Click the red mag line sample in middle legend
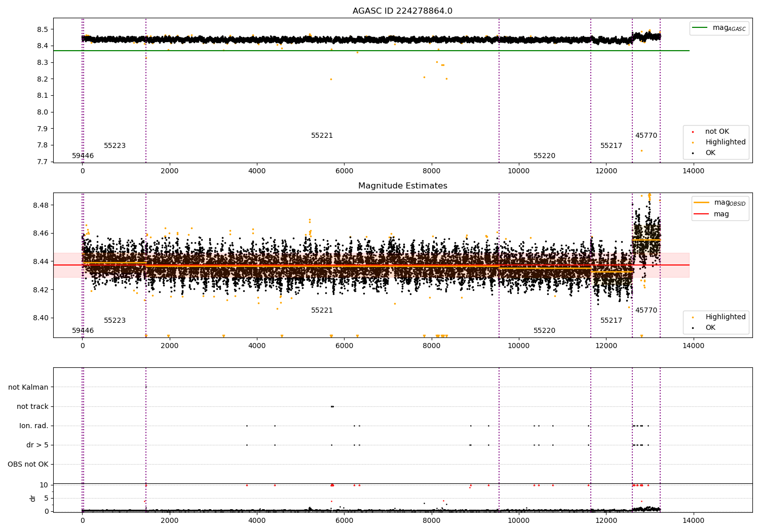The width and height of the screenshot is (760, 532). (702, 214)
